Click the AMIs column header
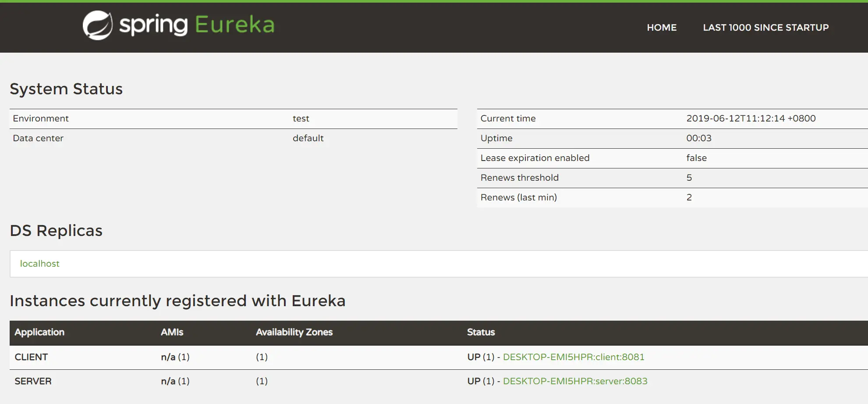 coord(172,332)
